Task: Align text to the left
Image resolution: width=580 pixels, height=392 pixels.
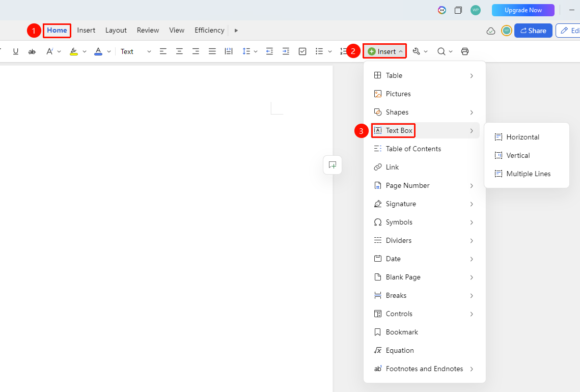Action: click(x=163, y=51)
